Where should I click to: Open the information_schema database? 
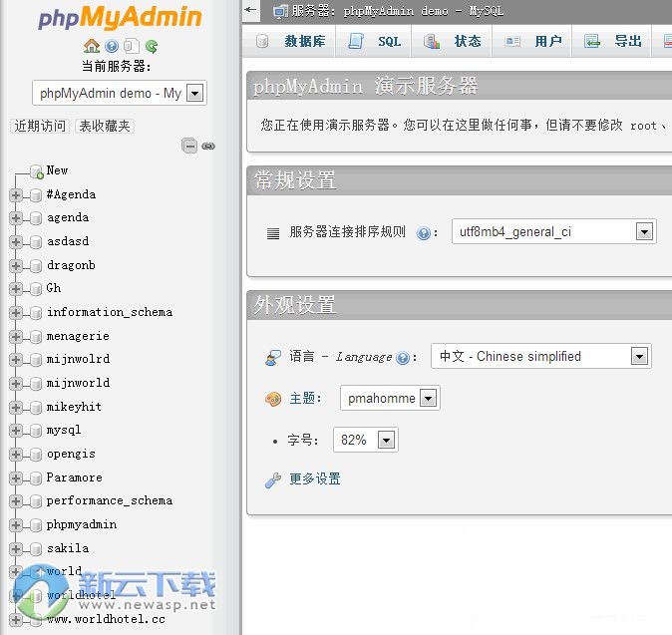click(x=110, y=312)
